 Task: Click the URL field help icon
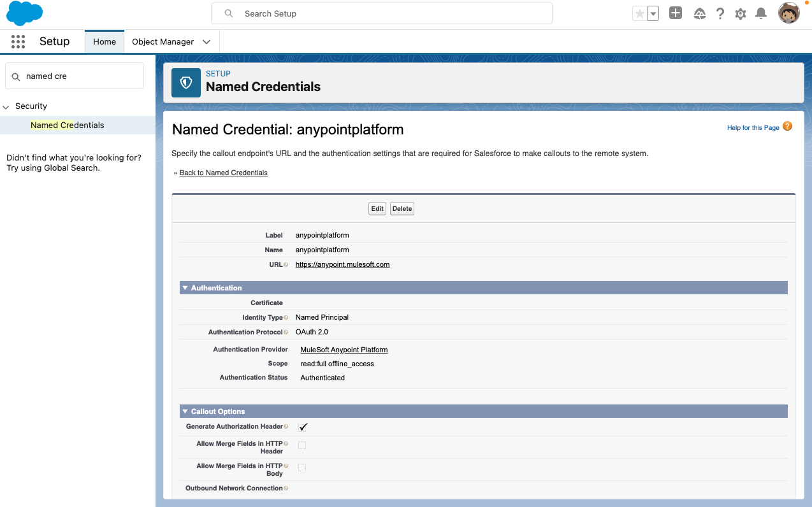[x=286, y=265]
